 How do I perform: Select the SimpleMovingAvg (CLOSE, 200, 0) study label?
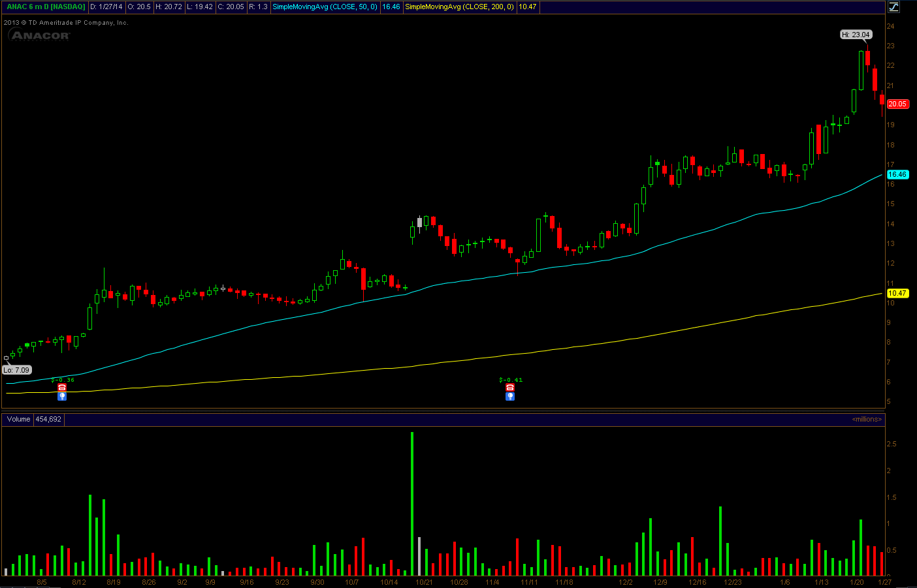460,7
